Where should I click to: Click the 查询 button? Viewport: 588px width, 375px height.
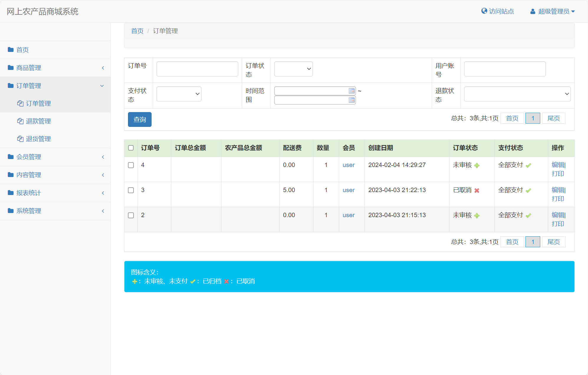tap(139, 119)
